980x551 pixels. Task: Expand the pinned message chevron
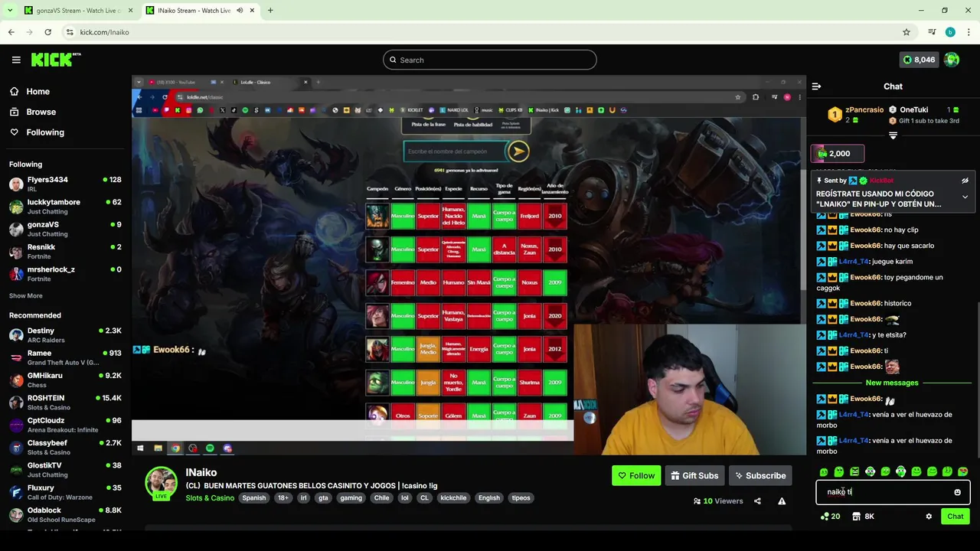965,197
